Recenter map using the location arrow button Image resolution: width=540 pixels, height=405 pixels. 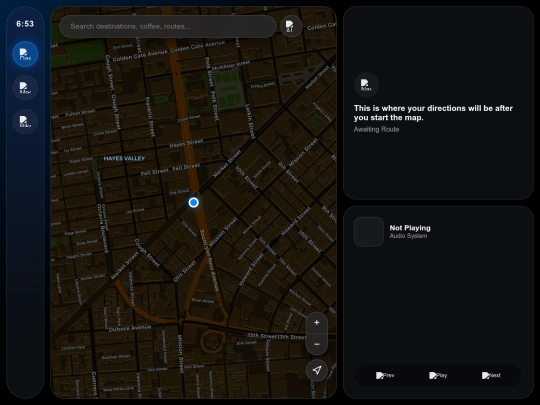(x=316, y=370)
